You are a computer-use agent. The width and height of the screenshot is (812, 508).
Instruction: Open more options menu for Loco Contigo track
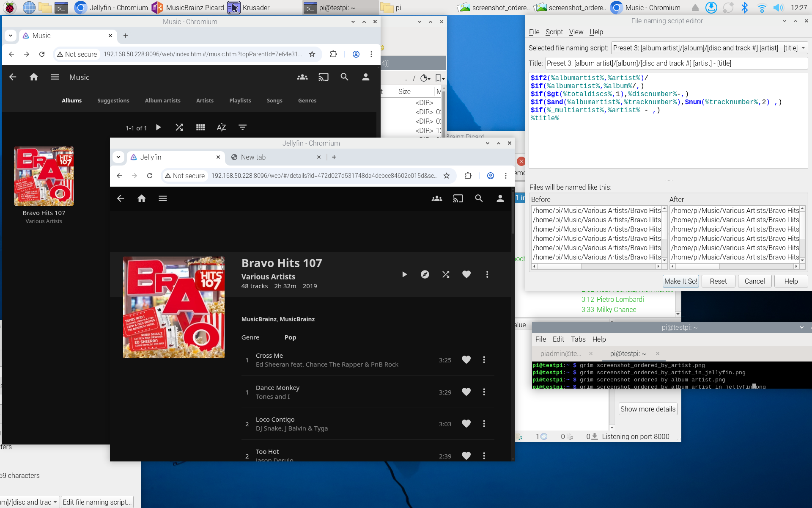[x=484, y=424]
